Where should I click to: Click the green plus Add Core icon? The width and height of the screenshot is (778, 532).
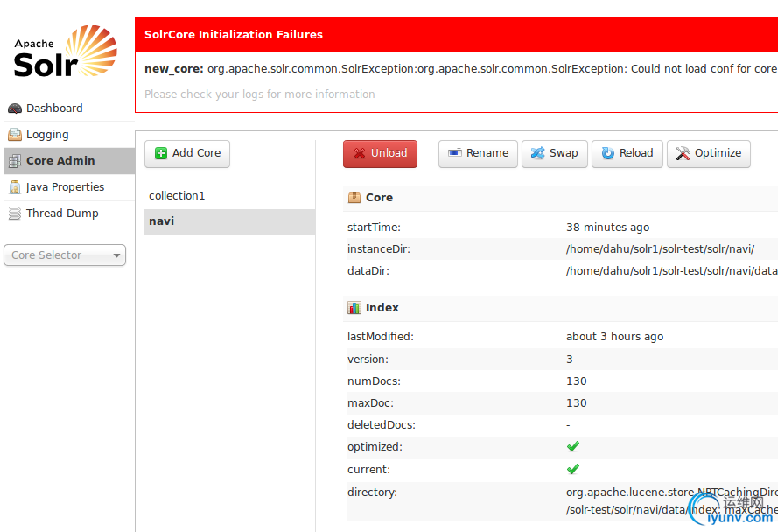coord(161,153)
